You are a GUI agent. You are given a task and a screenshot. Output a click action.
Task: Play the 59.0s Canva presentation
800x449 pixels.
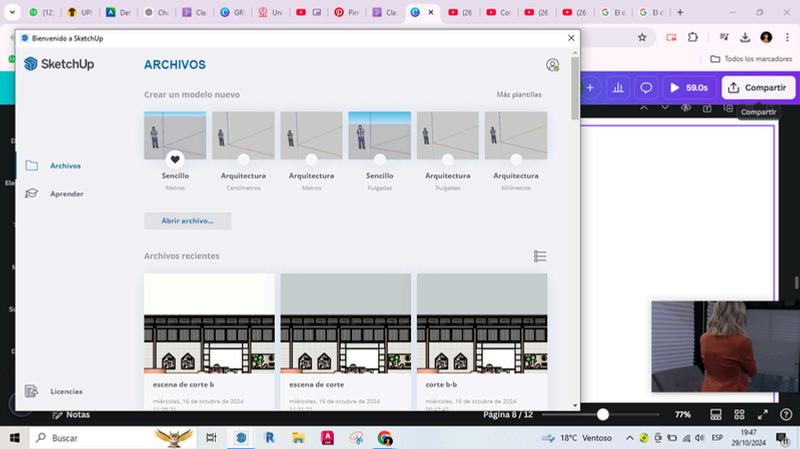pyautogui.click(x=689, y=88)
